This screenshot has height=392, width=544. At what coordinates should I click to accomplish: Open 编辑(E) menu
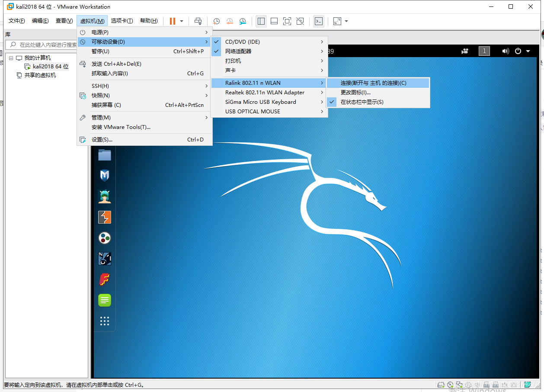(40, 21)
